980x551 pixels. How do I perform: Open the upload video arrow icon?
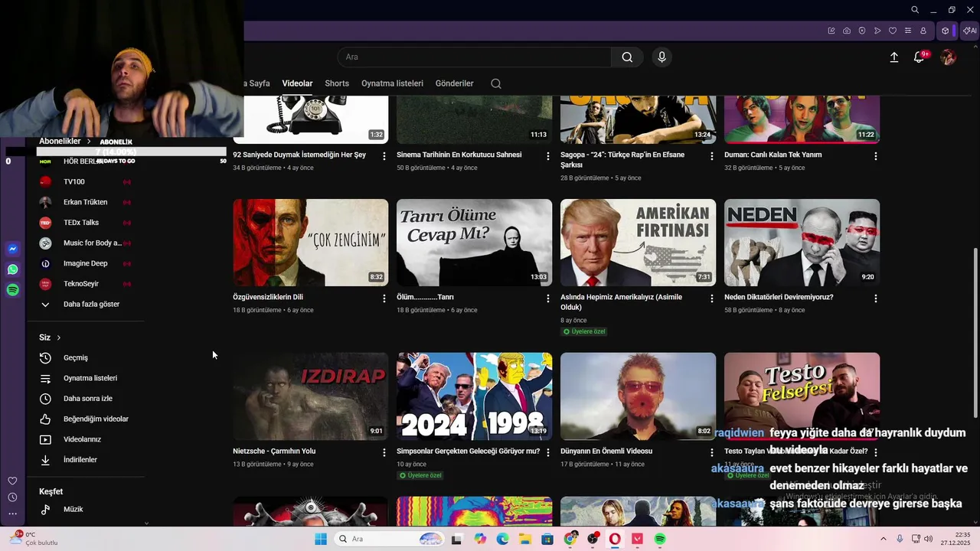[x=893, y=57]
